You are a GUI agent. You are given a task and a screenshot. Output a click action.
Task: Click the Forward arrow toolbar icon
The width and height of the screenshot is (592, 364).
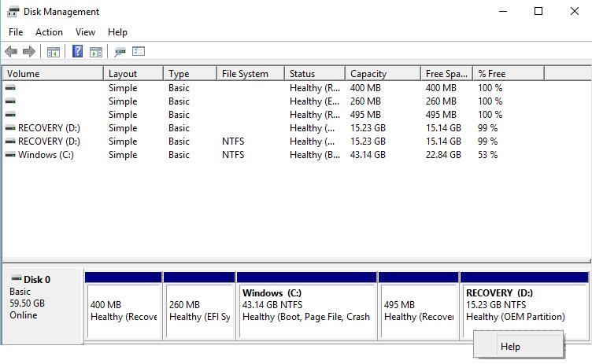click(29, 52)
